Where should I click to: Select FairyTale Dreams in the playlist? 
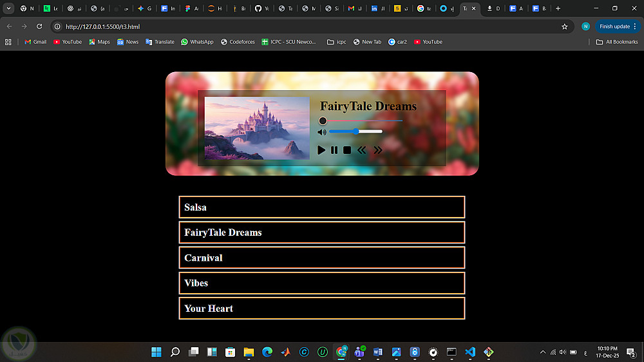322,233
